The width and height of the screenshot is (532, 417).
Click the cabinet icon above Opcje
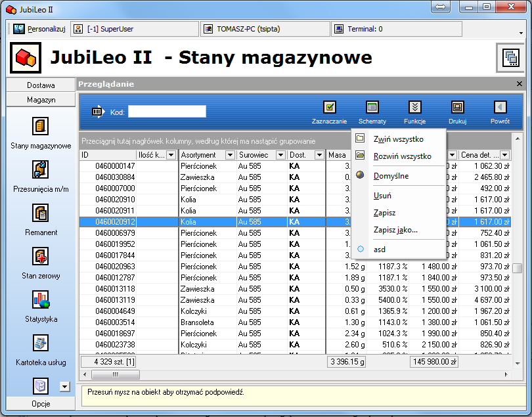click(41, 386)
